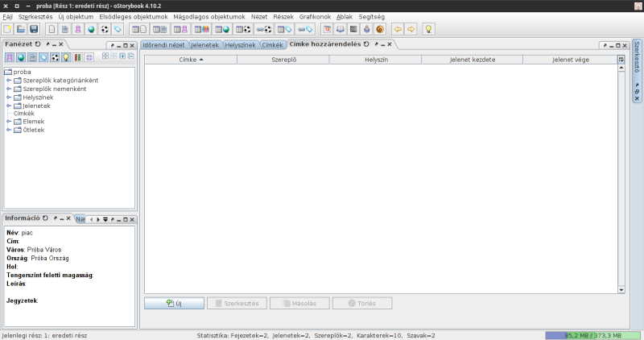Toggle locations globe filter in tree panel

21,57
